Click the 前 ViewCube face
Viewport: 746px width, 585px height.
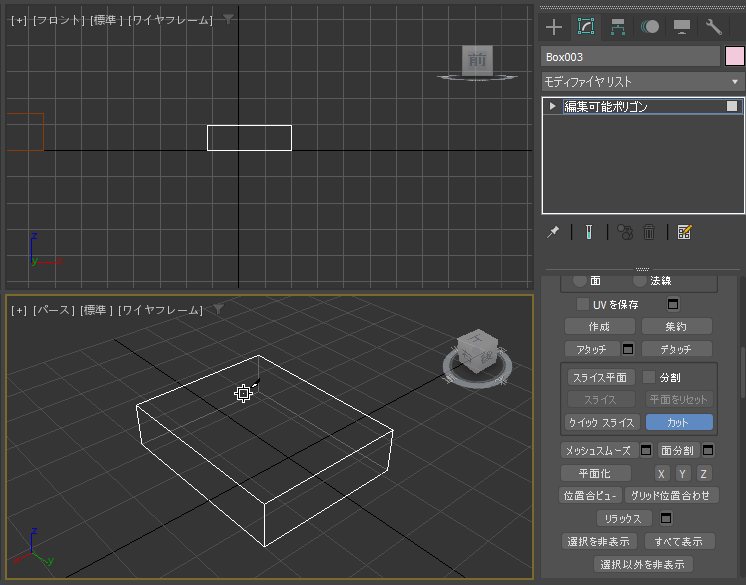[477, 60]
